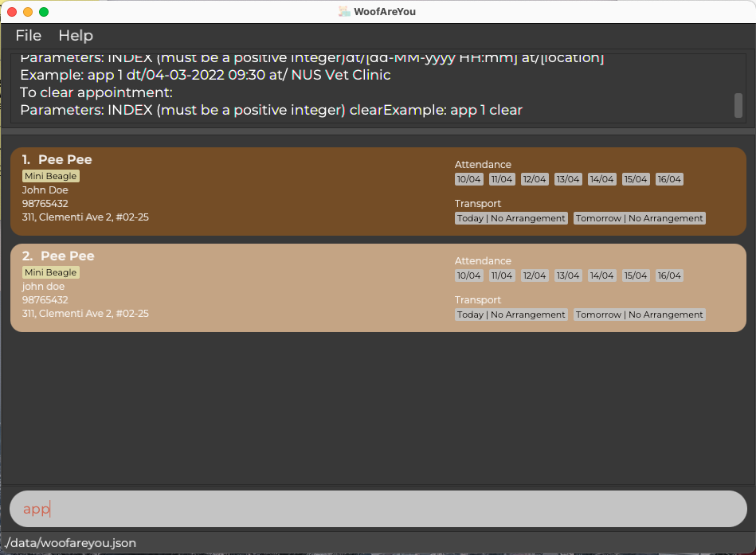Select attendance tag 14/04 in second Pee Pee card

tap(601, 276)
